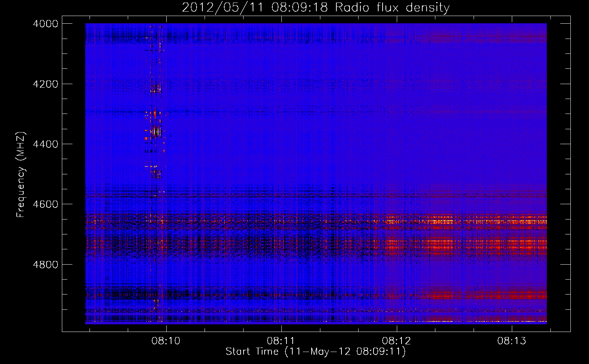Click the 4800 frequency axis label
Image resolution: width=589 pixels, height=364 pixels.
tap(46, 265)
